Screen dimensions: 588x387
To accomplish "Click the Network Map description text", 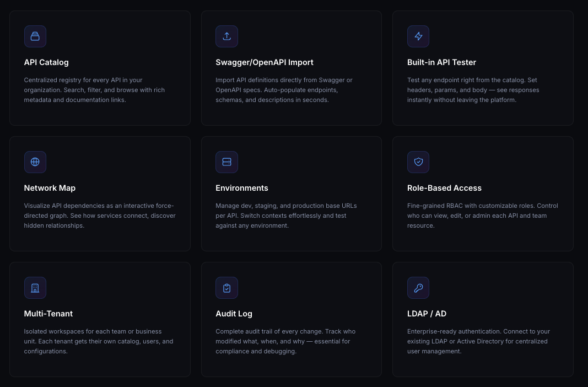I will click(x=100, y=216).
